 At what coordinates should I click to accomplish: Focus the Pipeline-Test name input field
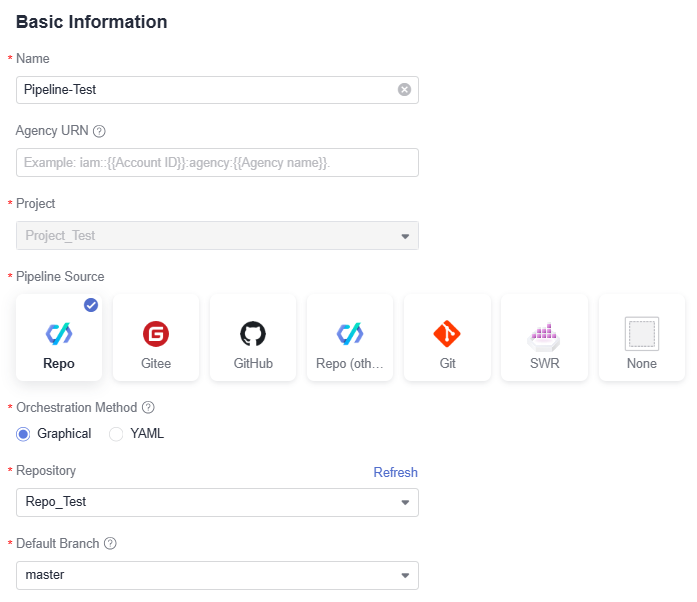point(217,90)
